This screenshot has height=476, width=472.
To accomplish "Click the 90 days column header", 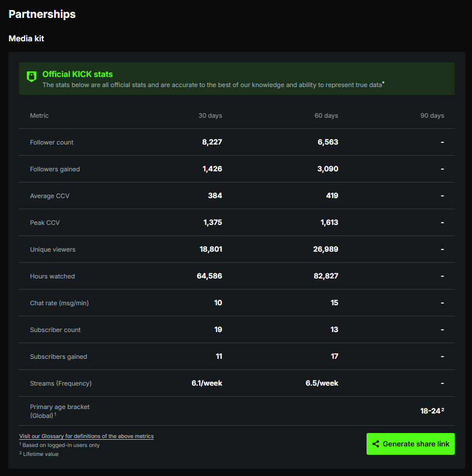I will 432,116.
